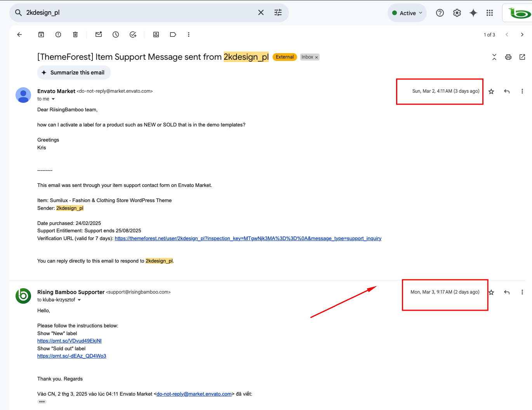Viewport: 532px width, 410px height.
Task: Open the Labels icon in toolbar
Action: pyautogui.click(x=173, y=35)
